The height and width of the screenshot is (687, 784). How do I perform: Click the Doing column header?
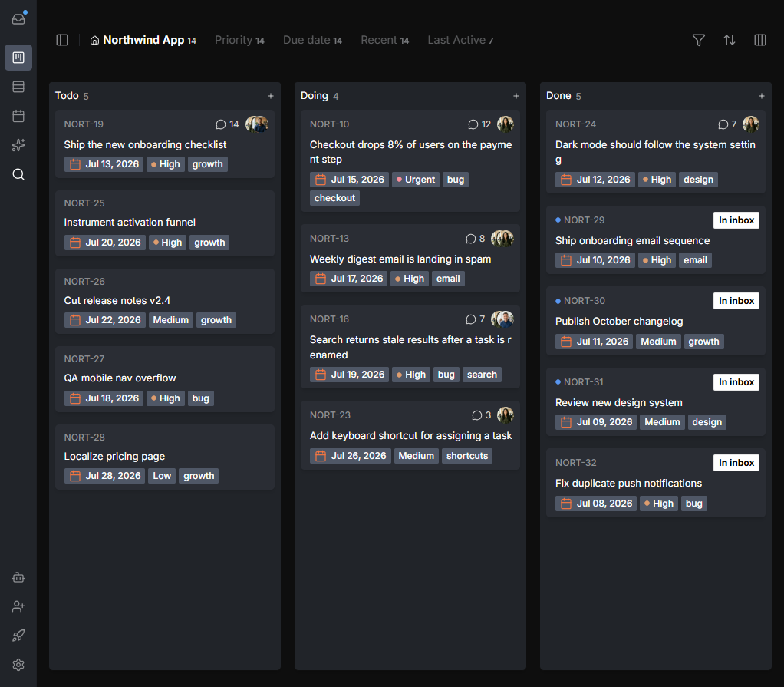314,96
